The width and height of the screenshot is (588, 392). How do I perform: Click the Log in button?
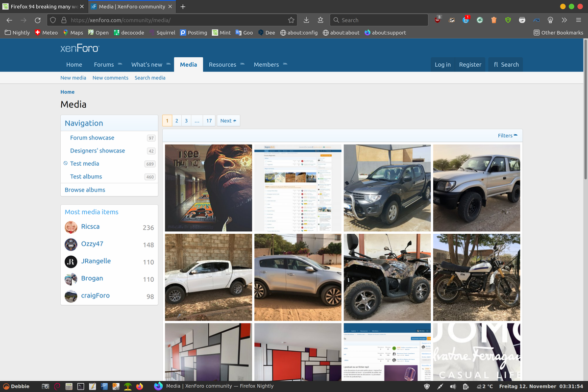tap(442, 65)
